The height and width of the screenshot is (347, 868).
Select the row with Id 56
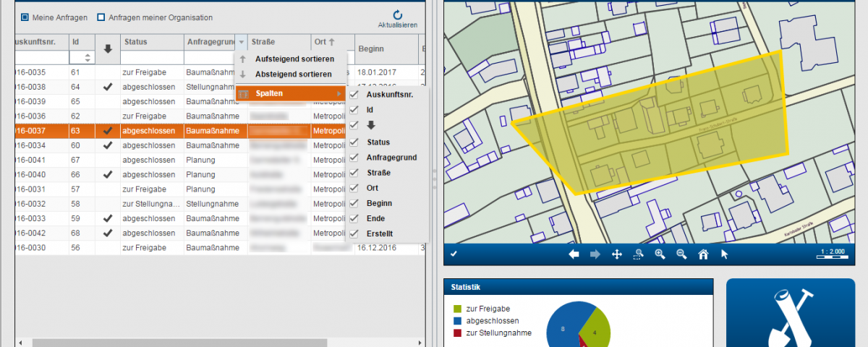pyautogui.click(x=220, y=247)
